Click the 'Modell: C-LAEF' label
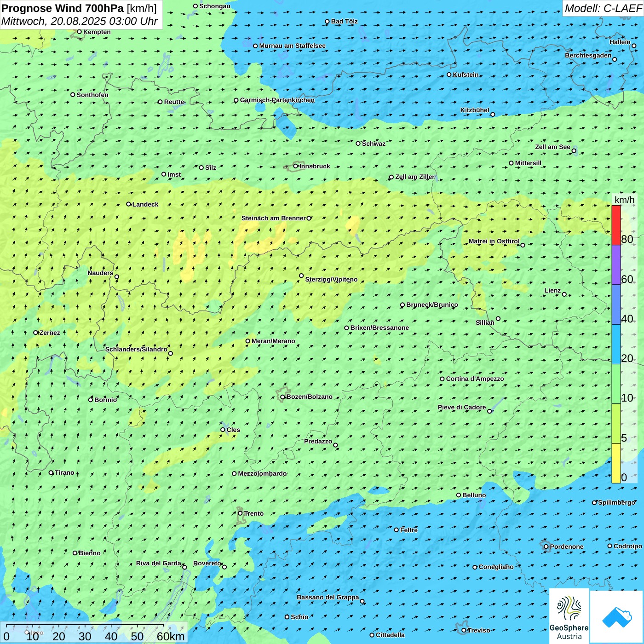The width and height of the screenshot is (644, 644). (603, 8)
